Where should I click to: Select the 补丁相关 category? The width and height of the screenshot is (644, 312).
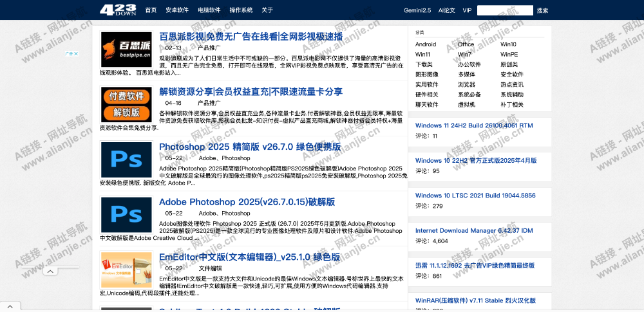click(512, 105)
